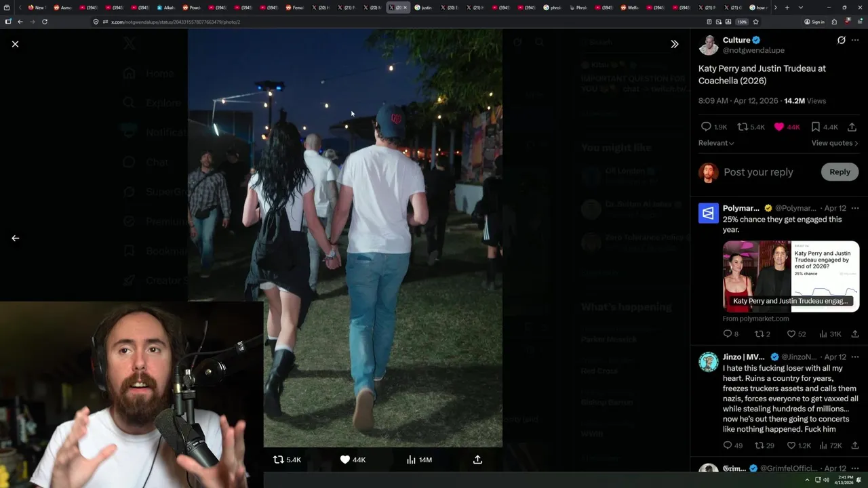Click the browser back arrow
Viewport: 868px width, 488px height.
click(x=20, y=22)
